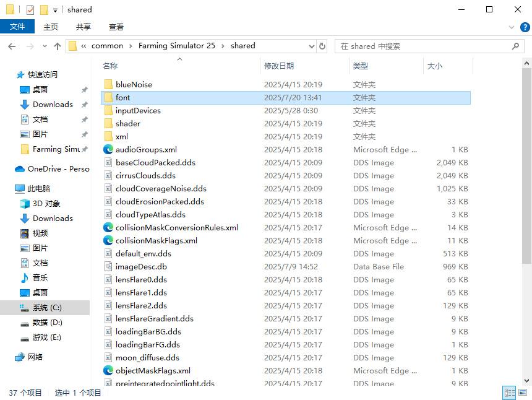532x400 pixels.
Task: Click the Forward navigation arrow
Action: tap(30, 46)
